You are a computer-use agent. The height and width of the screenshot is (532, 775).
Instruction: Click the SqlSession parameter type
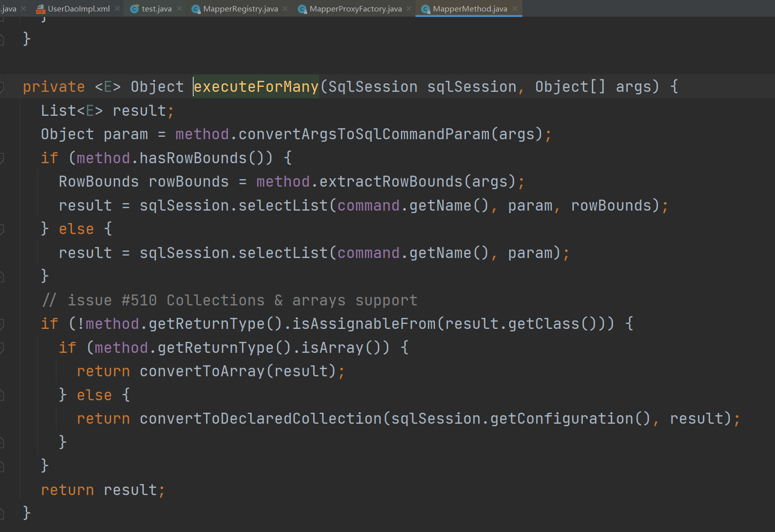click(373, 87)
